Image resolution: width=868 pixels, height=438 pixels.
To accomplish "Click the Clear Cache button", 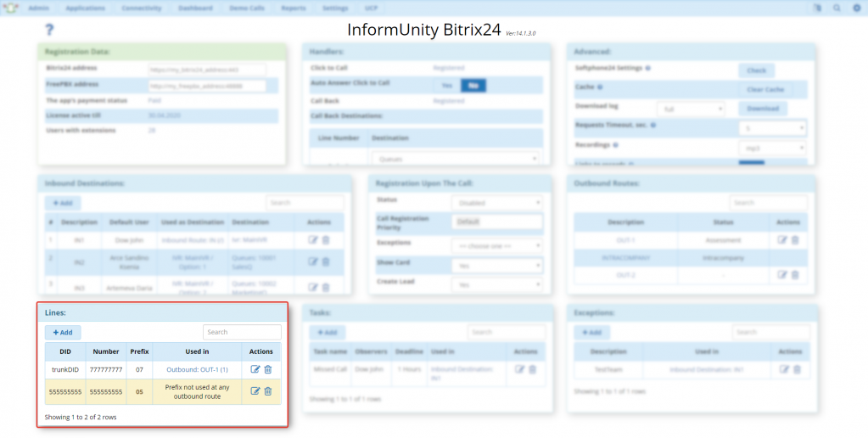I will pos(765,89).
